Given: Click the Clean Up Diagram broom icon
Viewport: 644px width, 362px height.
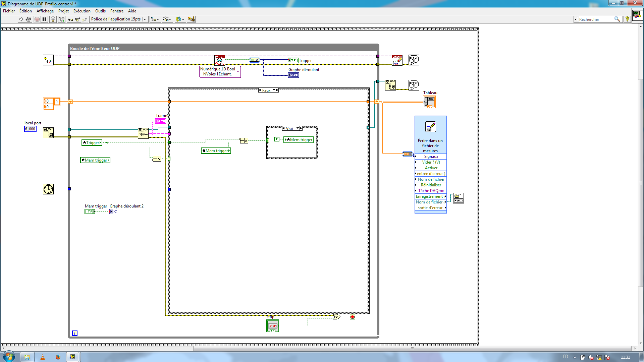Looking at the screenshot, I should point(191,19).
